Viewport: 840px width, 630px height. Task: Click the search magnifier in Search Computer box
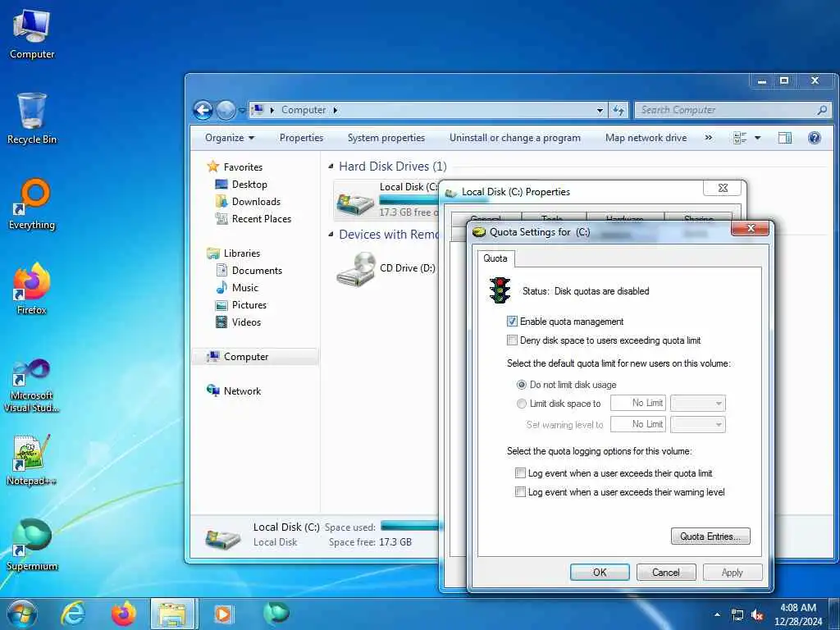[822, 110]
